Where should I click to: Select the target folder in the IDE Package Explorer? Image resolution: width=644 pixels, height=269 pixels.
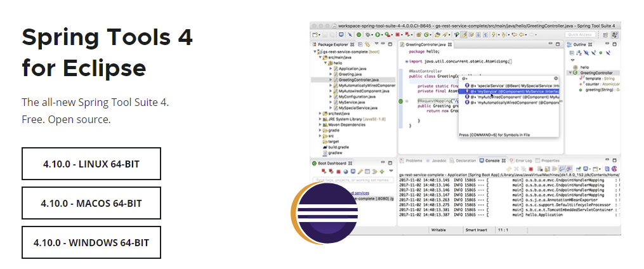coord(331,141)
